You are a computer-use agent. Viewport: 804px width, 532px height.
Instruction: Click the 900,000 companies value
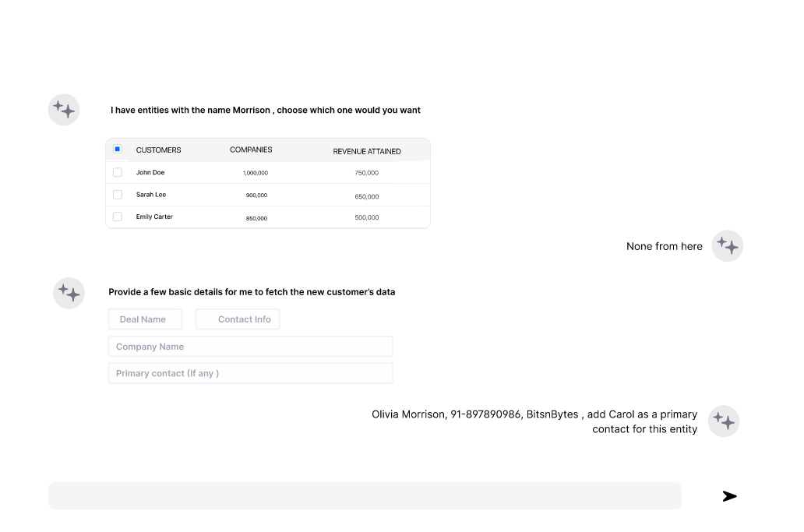point(256,196)
